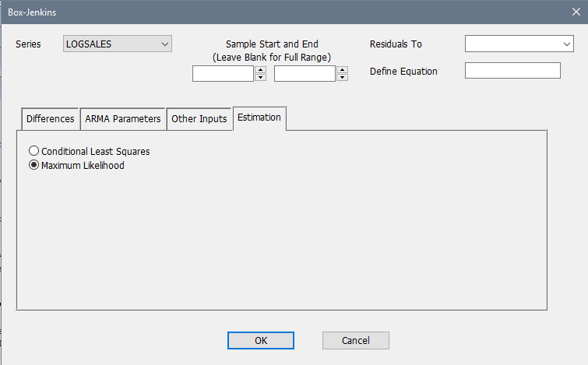Viewport: 588px width, 365px height.
Task: Increase the sample start value with up arrow
Action: coord(260,70)
